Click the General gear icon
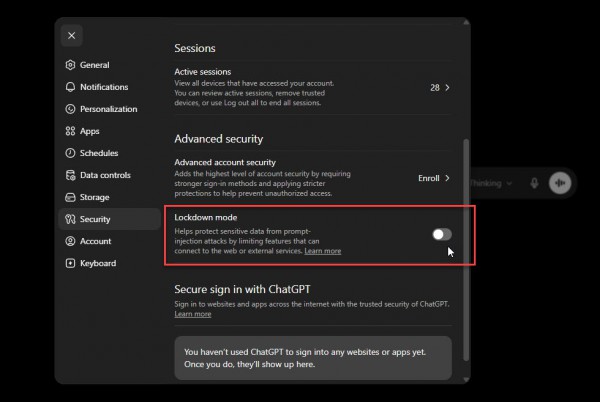 (70, 65)
